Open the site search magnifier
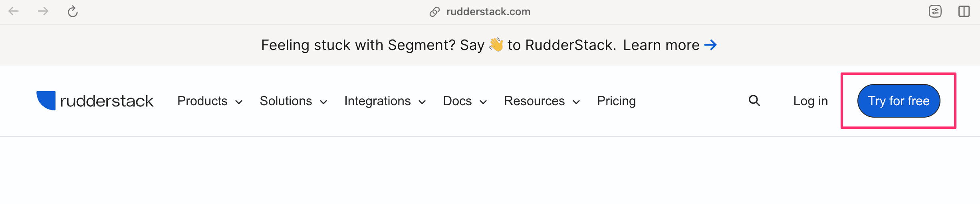 [x=754, y=100]
